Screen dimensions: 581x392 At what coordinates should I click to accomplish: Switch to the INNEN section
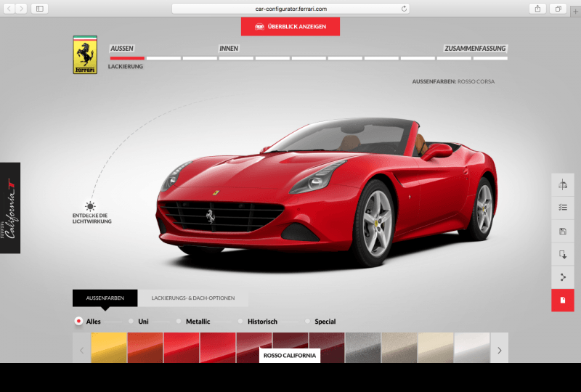[x=229, y=48]
